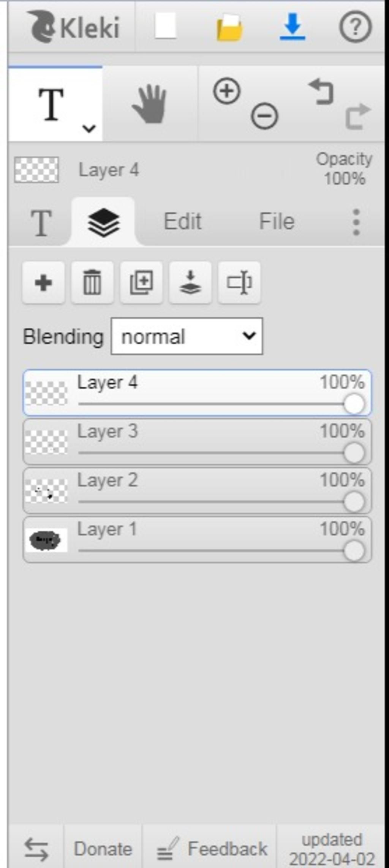This screenshot has width=389, height=868.
Task: Rename layer using the text-cursor icon
Action: pos(239,282)
